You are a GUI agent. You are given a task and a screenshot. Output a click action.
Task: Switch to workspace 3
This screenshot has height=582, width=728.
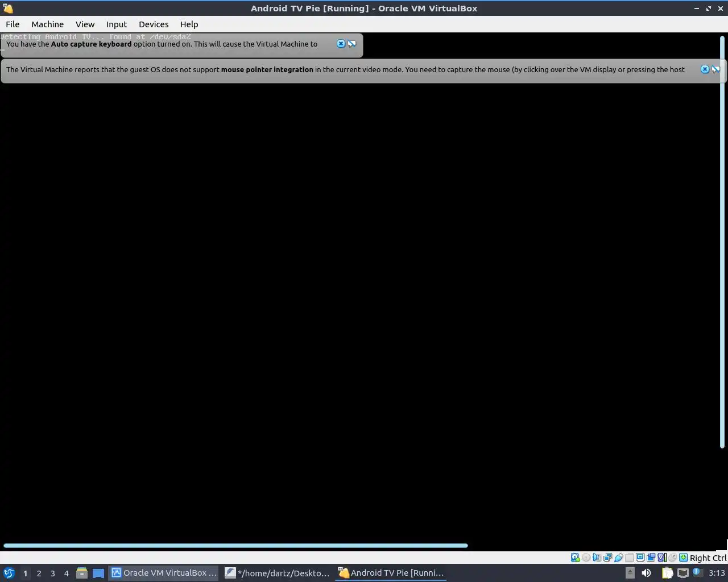pos(52,573)
